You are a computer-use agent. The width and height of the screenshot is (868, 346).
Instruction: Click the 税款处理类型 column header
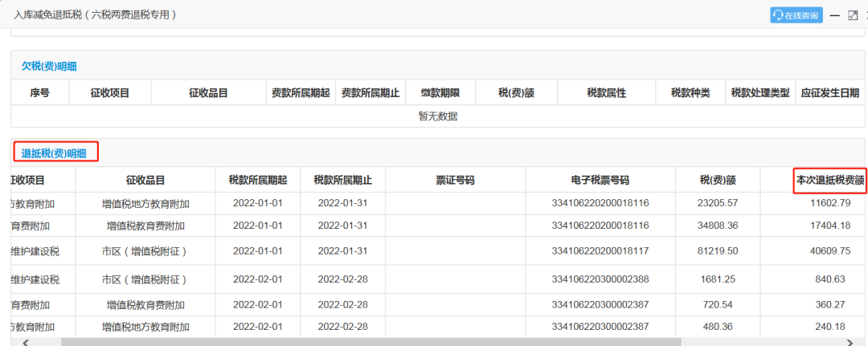[760, 93]
